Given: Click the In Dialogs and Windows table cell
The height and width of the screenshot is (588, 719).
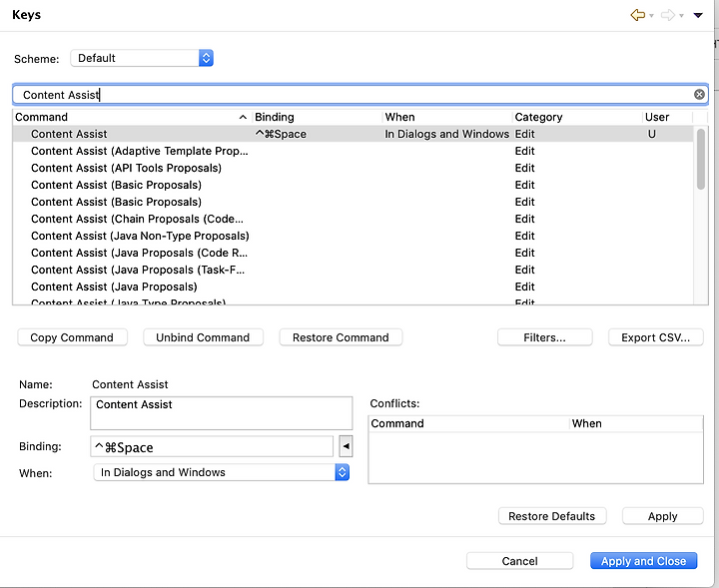Looking at the screenshot, I should [446, 134].
